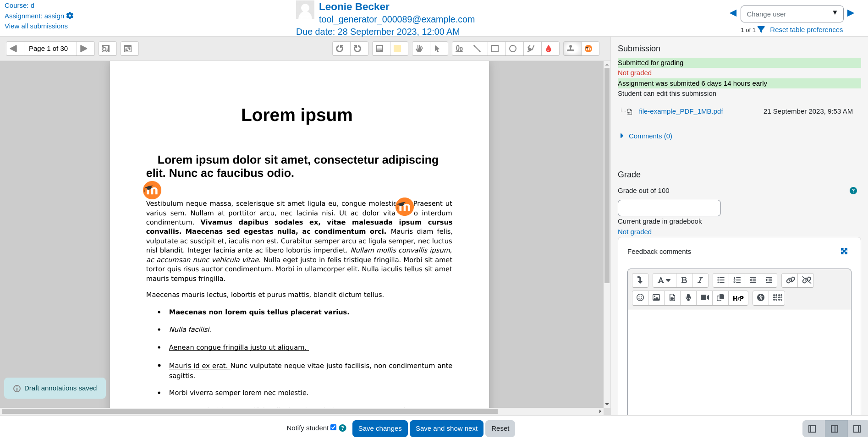Insert link in feedback editor
Image resolution: width=868 pixels, height=439 pixels.
coord(790,280)
